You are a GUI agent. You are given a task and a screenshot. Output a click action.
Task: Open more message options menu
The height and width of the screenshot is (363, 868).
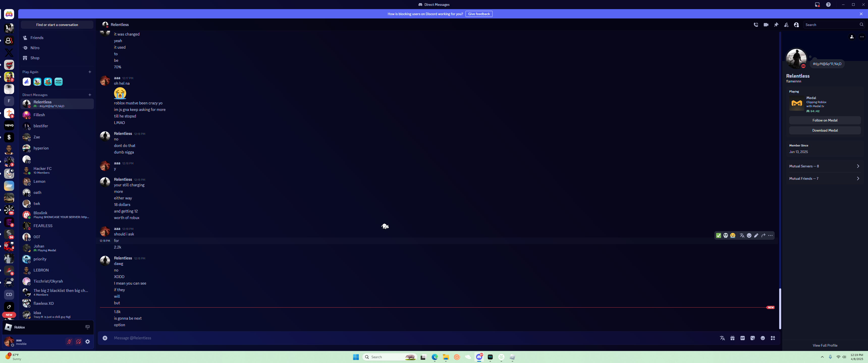tap(770, 235)
